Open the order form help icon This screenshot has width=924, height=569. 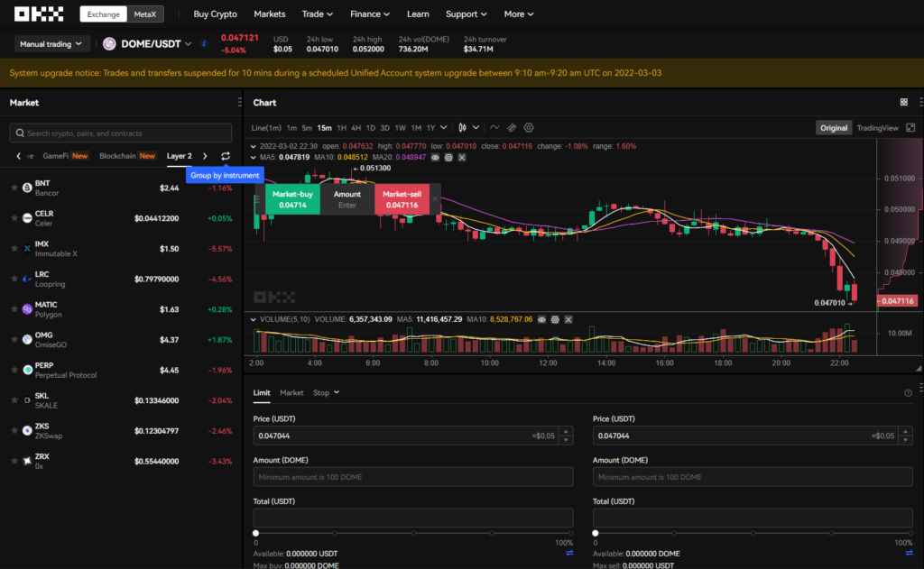tap(908, 393)
